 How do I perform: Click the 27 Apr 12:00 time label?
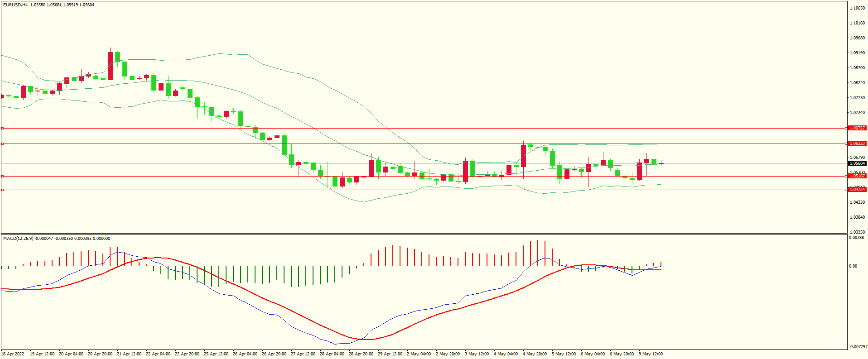coord(303,354)
